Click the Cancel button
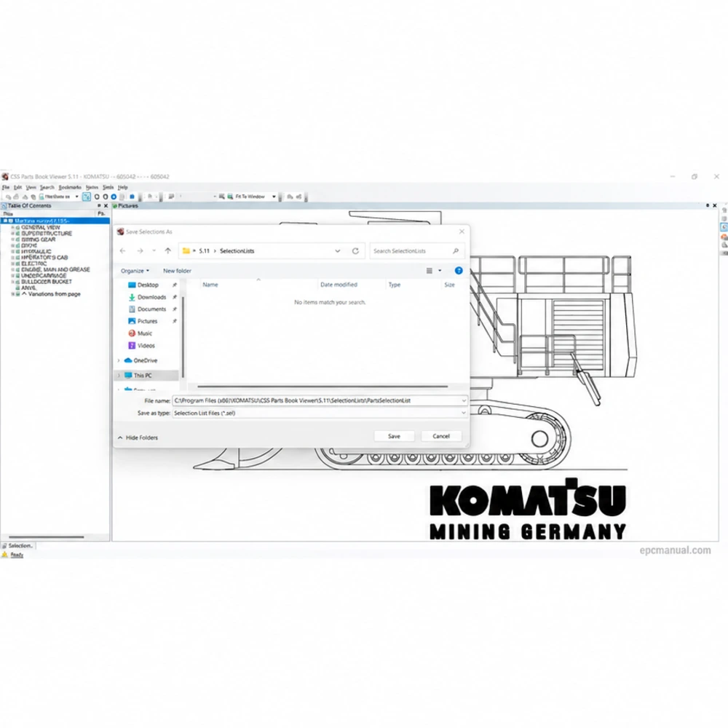This screenshot has width=728, height=728. (x=441, y=436)
